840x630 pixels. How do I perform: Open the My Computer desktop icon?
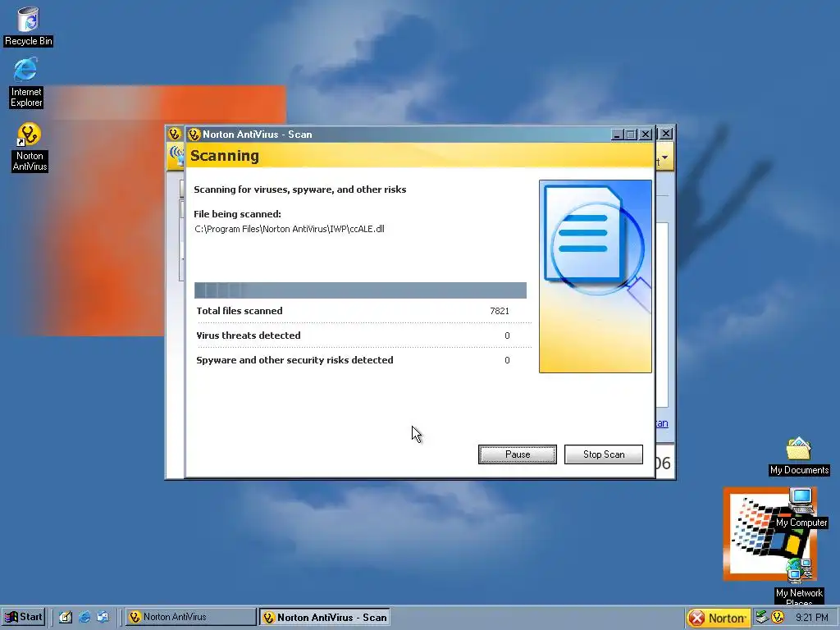click(801, 508)
